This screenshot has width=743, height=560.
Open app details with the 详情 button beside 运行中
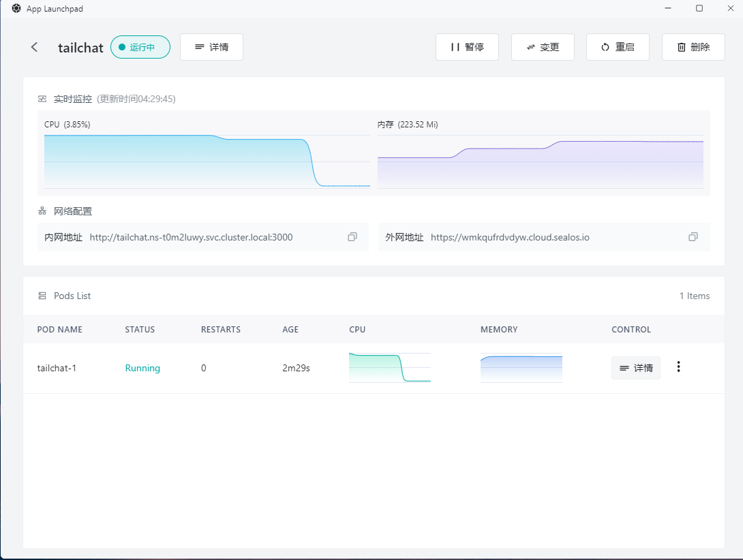[211, 47]
